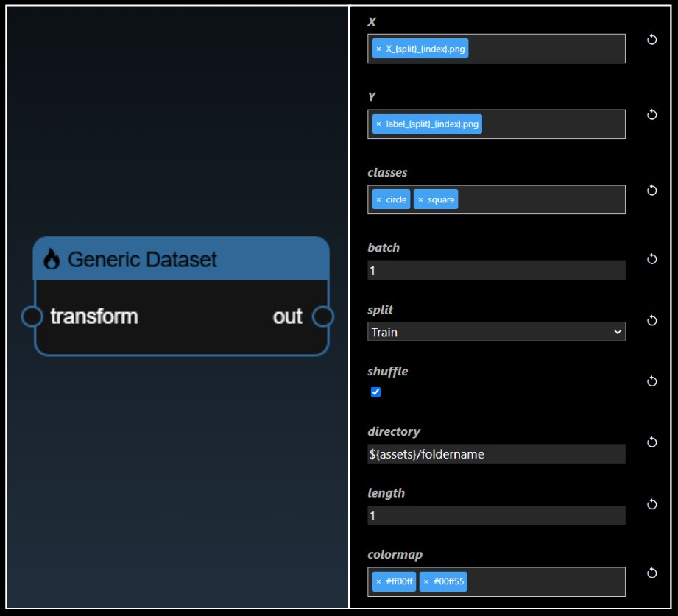Remove the circle tag from classes
Screen dimensions: 678x616
[x=378, y=199]
